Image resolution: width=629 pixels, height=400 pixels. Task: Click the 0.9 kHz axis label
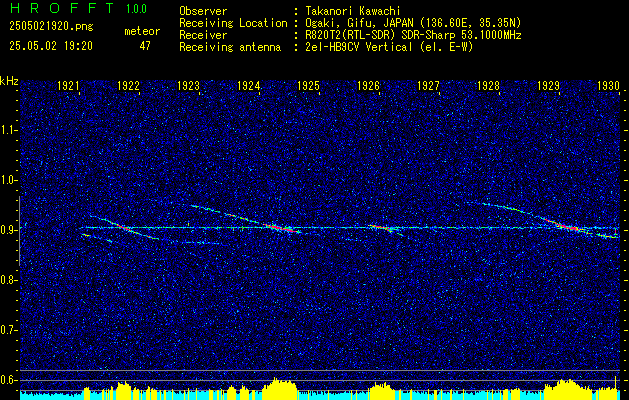(8, 230)
